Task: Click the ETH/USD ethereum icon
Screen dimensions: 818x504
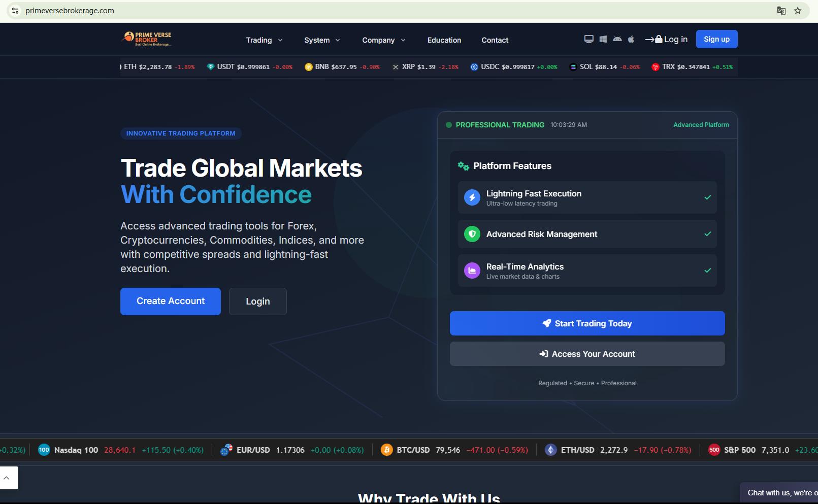Action: click(x=551, y=450)
